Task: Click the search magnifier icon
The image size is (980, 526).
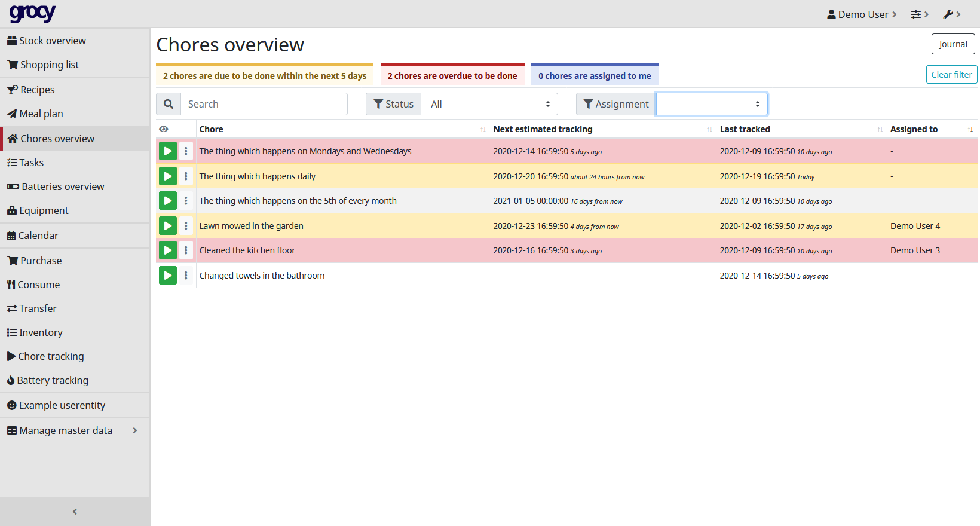Action: click(x=169, y=104)
